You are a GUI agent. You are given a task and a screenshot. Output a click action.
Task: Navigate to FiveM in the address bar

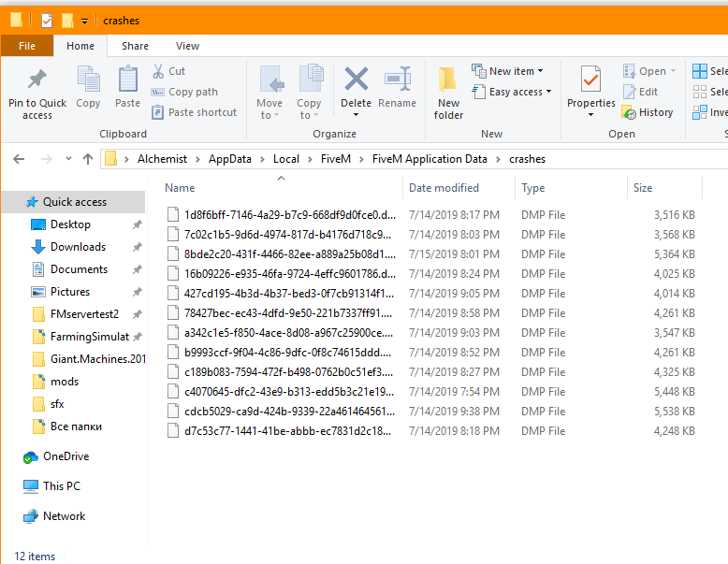pyautogui.click(x=336, y=159)
